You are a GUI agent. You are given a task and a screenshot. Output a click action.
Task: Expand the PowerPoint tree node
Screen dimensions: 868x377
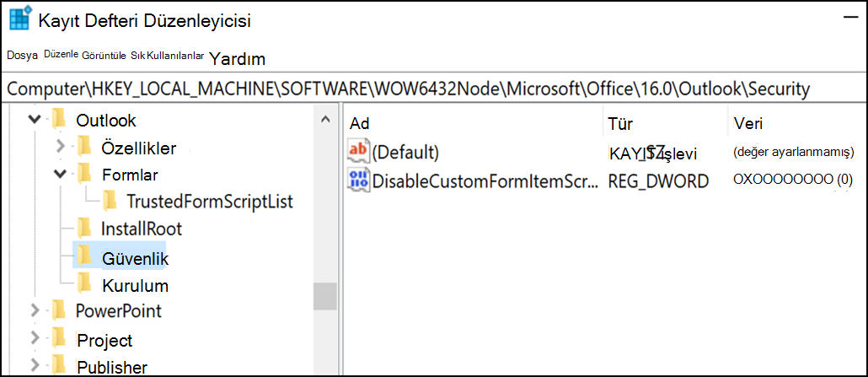coord(35,310)
